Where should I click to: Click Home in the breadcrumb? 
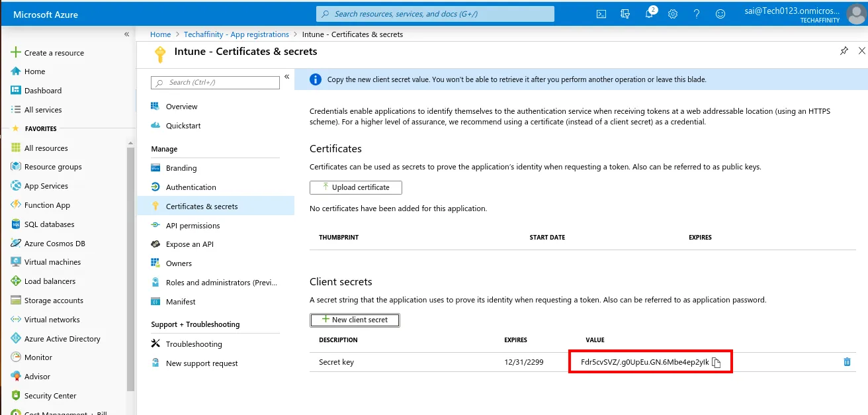pos(160,34)
